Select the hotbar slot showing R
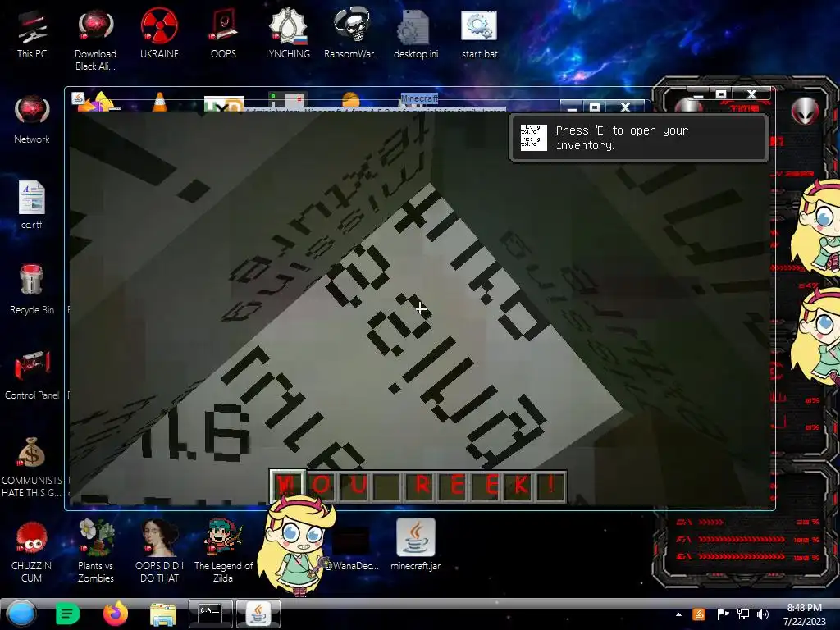Viewport: 840px width, 630px height. point(422,486)
